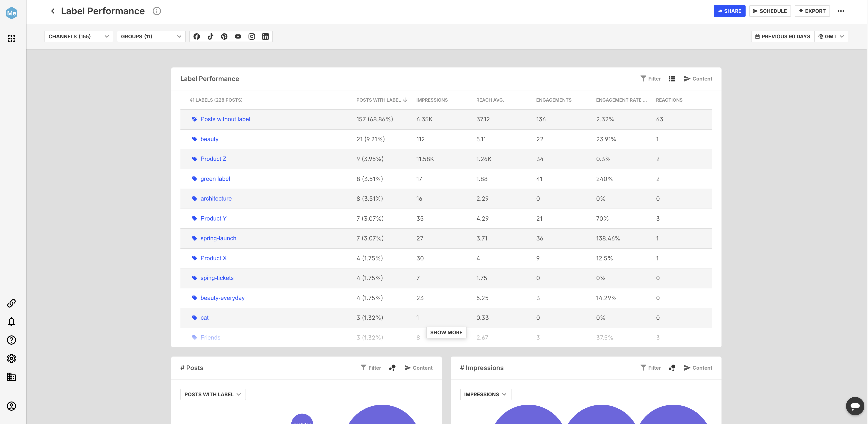Sort by ENGAGEMENT RATE column header
The image size is (868, 424).
click(x=621, y=100)
